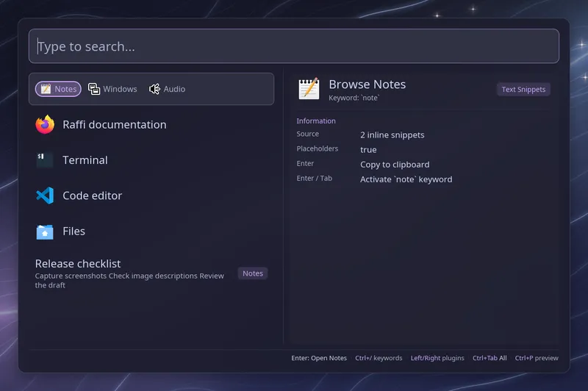This screenshot has height=391, width=588.
Task: Click the large Browse Notes notepad icon
Action: (x=309, y=89)
